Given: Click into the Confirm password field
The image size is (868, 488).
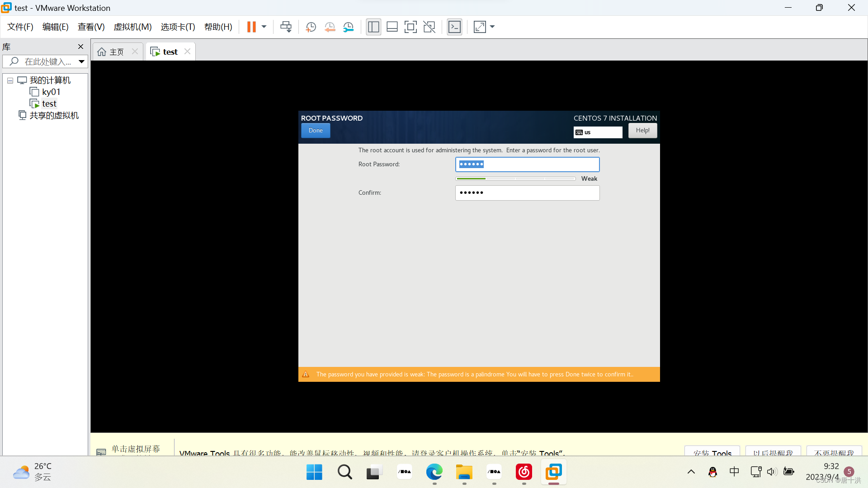Looking at the screenshot, I should [527, 193].
